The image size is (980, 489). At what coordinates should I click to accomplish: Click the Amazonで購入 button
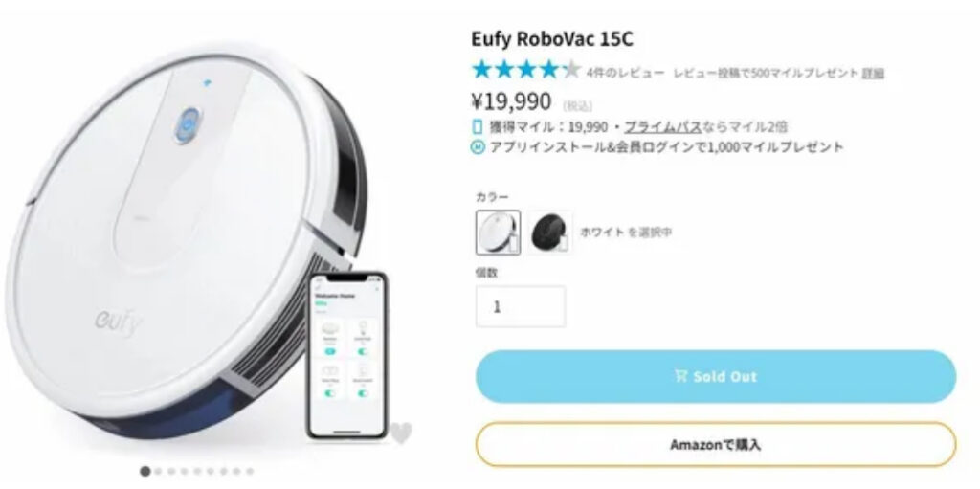(x=716, y=445)
